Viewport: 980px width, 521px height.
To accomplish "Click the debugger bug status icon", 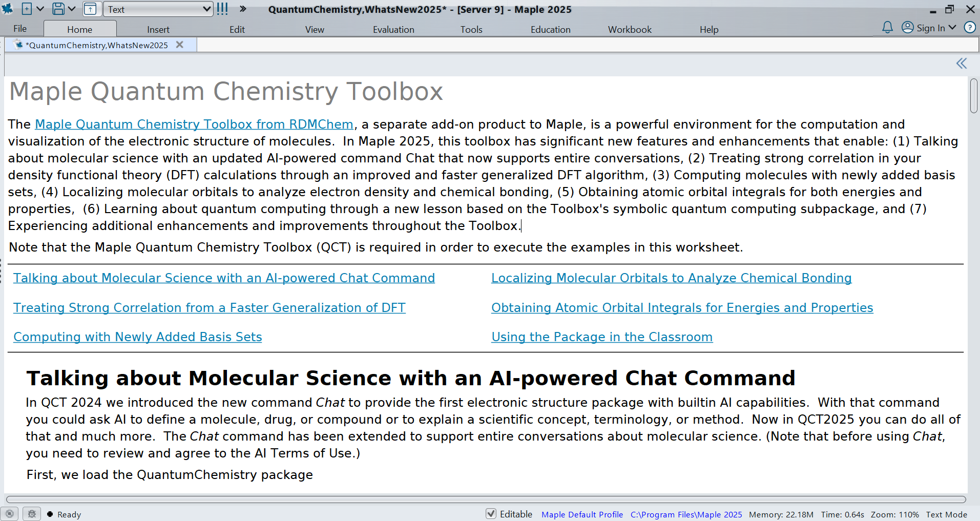I will coord(32,514).
